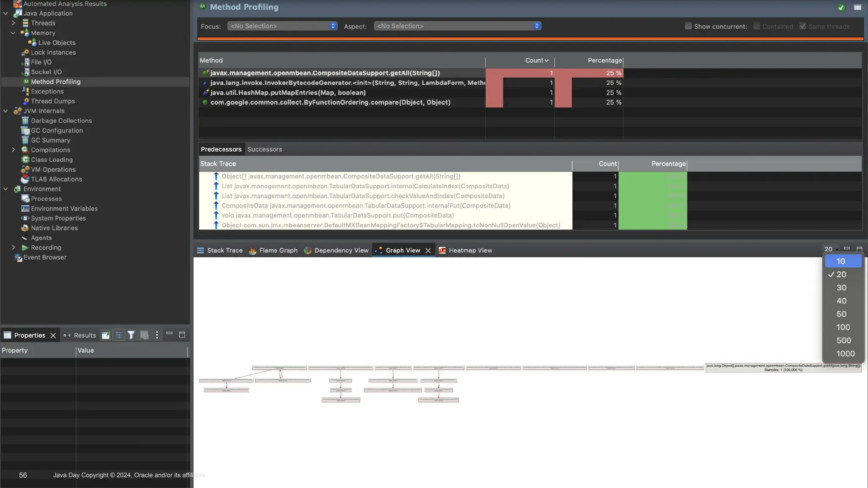Open the Garbage Collections page
868x488 pixels.
(x=61, y=121)
